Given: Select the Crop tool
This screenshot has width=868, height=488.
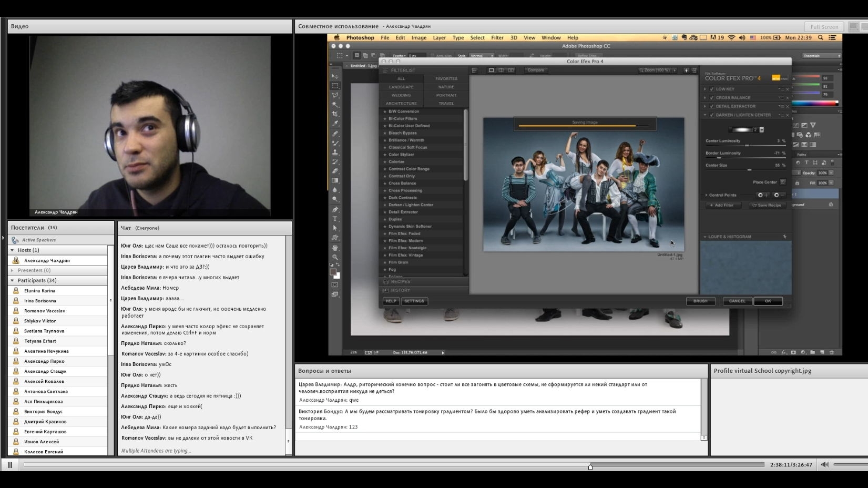Looking at the screenshot, I should click(335, 114).
